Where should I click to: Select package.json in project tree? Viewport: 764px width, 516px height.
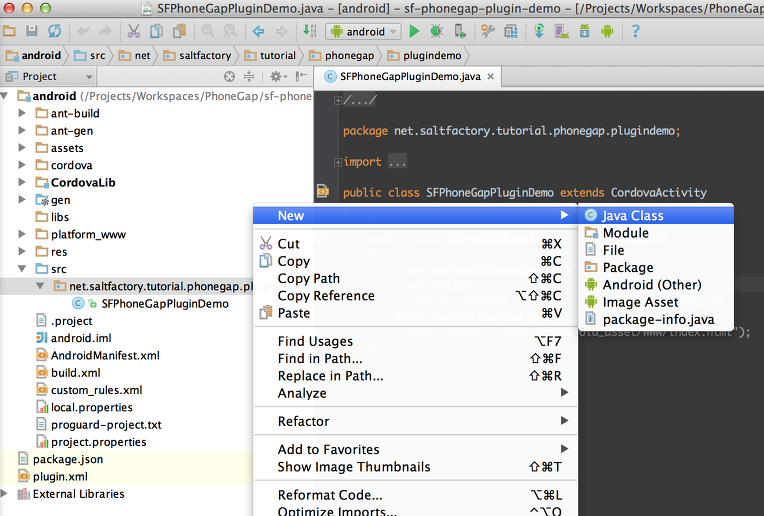pos(60,459)
